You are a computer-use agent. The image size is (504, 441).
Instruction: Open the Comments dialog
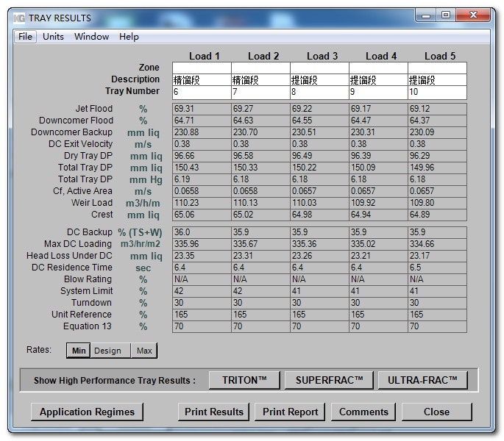(x=363, y=412)
